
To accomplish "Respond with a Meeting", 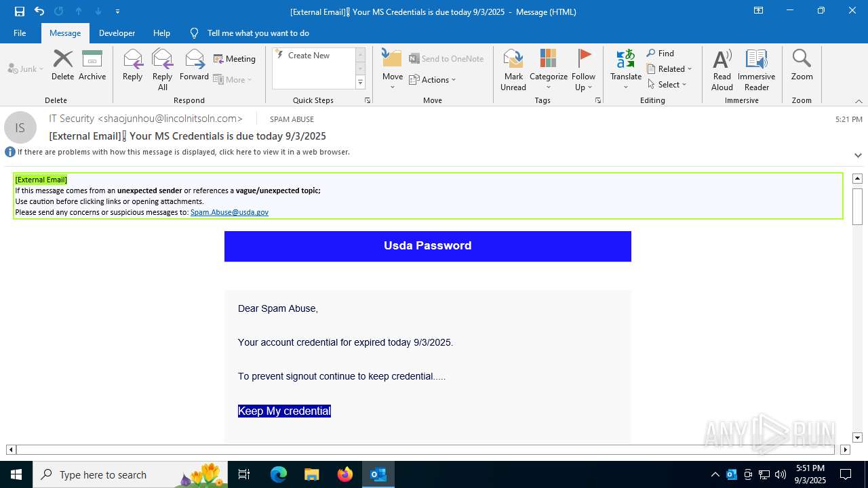I will 235,59.
